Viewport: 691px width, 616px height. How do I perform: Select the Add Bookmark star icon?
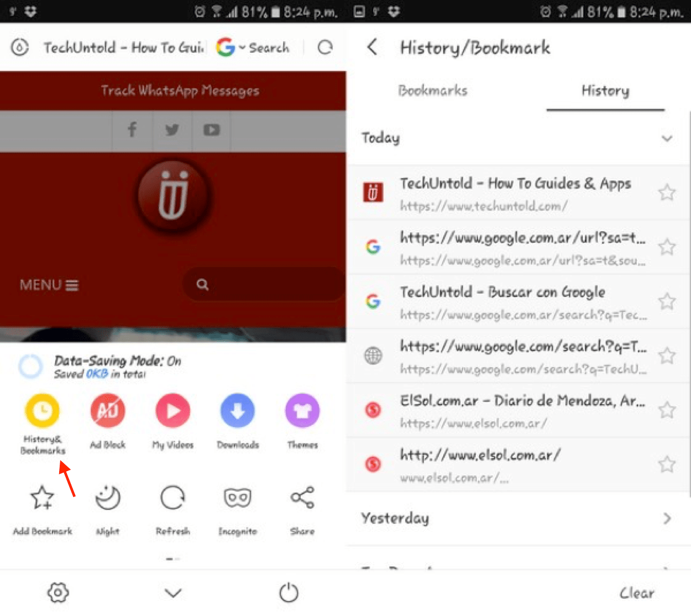pyautogui.click(x=43, y=497)
